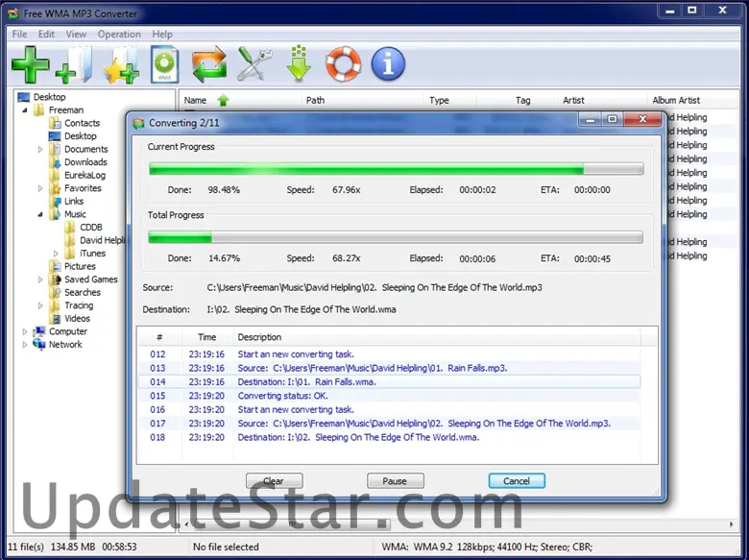Click WMA 9.2 128kbps format status text
749x560 pixels.
tap(487, 548)
